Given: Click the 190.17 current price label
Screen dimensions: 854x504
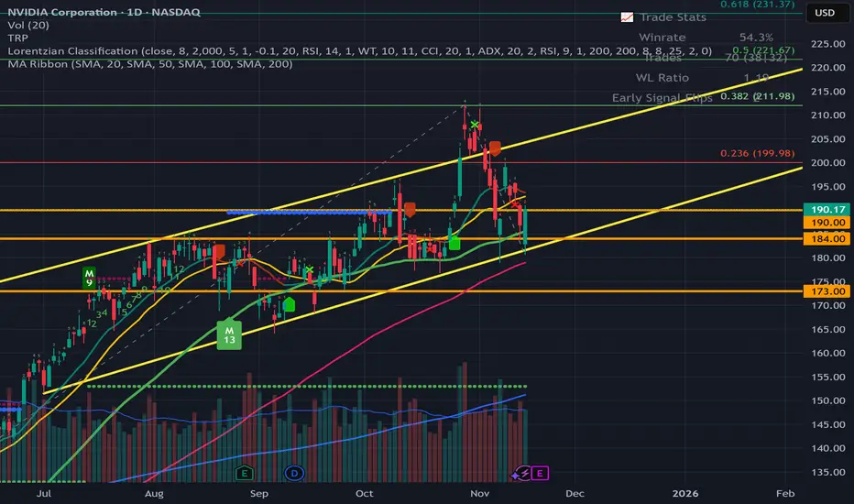Looking at the screenshot, I should pos(827,209).
